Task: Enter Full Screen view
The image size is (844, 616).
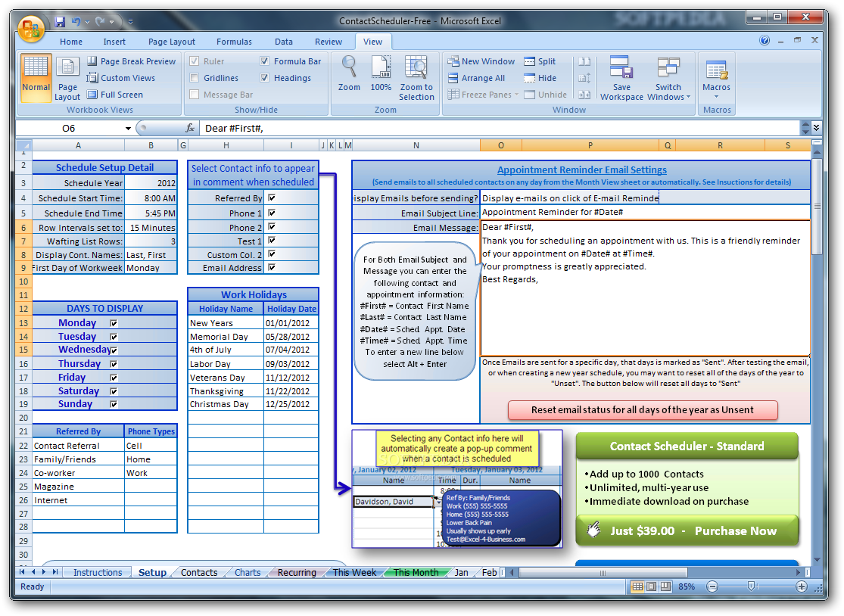Action: click(x=115, y=95)
